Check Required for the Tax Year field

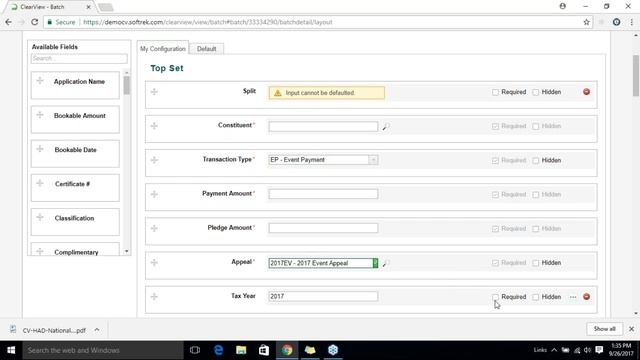pyautogui.click(x=495, y=297)
